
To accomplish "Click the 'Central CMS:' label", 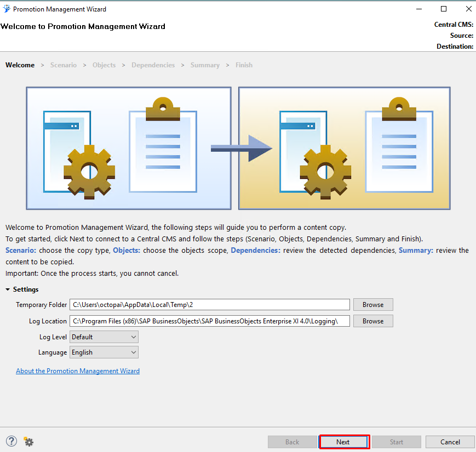I will 454,25.
